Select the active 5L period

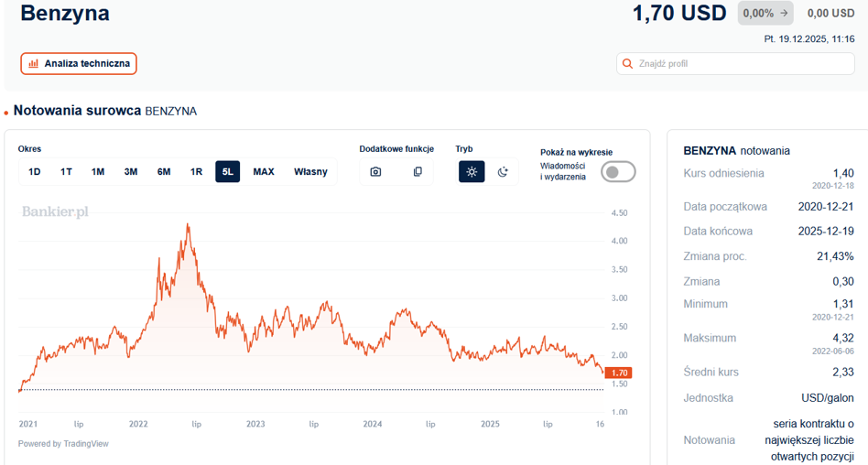[x=227, y=171]
